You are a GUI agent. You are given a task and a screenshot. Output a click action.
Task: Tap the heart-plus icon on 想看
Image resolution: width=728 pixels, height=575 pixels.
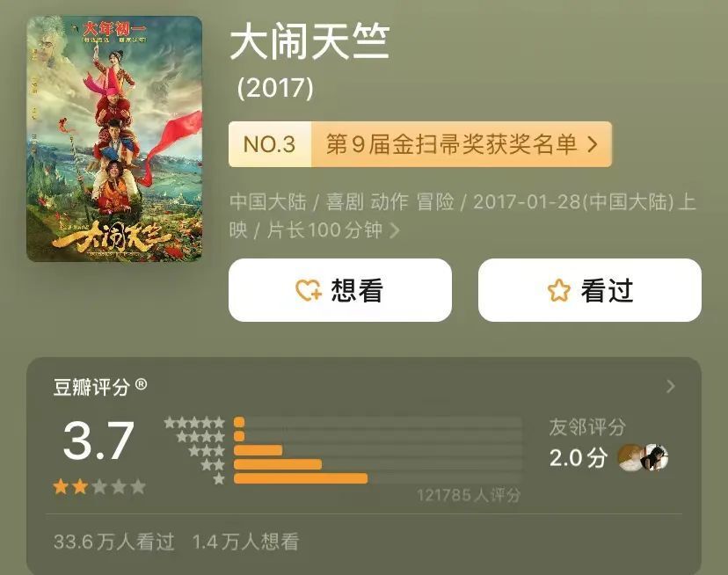(x=309, y=290)
